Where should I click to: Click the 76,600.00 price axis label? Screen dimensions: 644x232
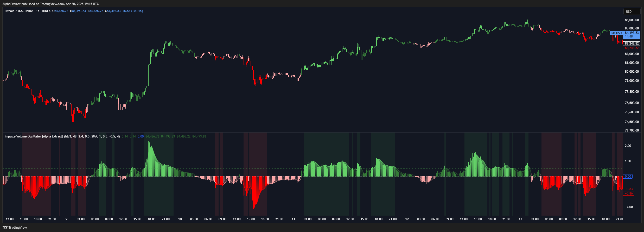(632, 103)
